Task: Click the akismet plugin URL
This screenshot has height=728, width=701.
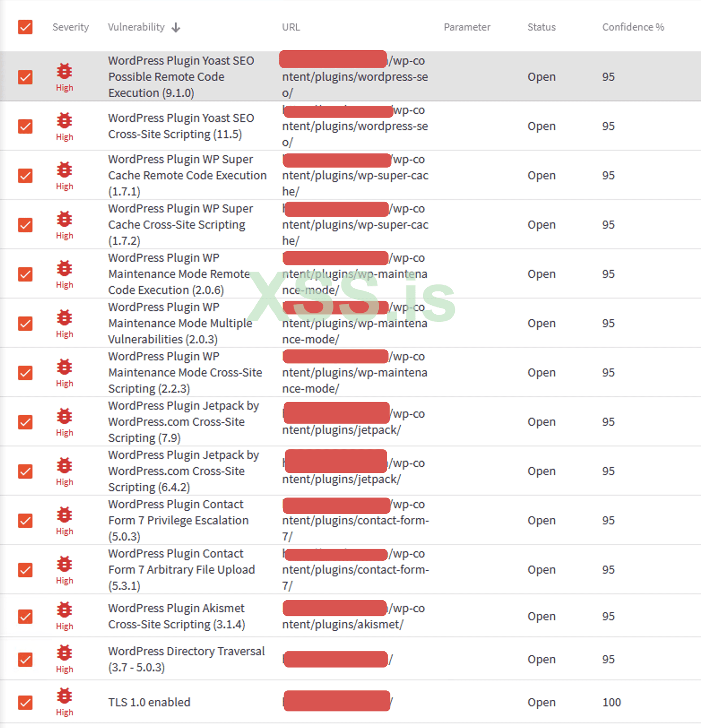Action: 354,616
